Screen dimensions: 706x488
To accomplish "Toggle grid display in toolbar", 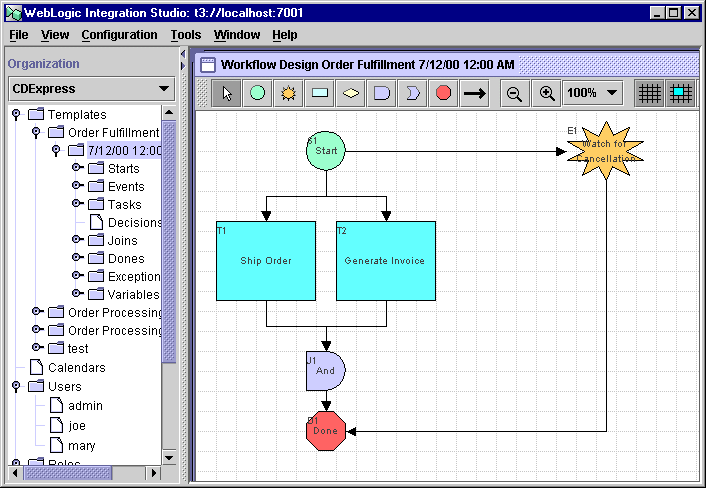I will (x=650, y=93).
